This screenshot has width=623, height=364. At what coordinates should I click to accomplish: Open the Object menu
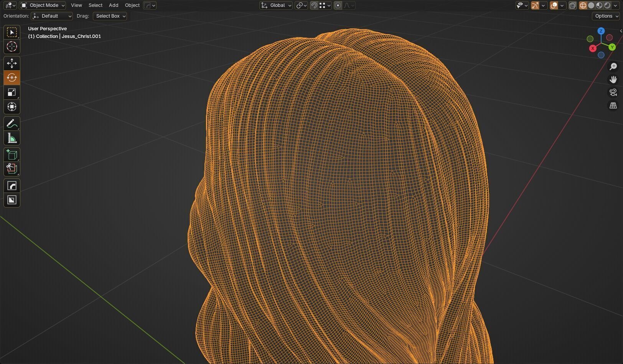coord(132,5)
